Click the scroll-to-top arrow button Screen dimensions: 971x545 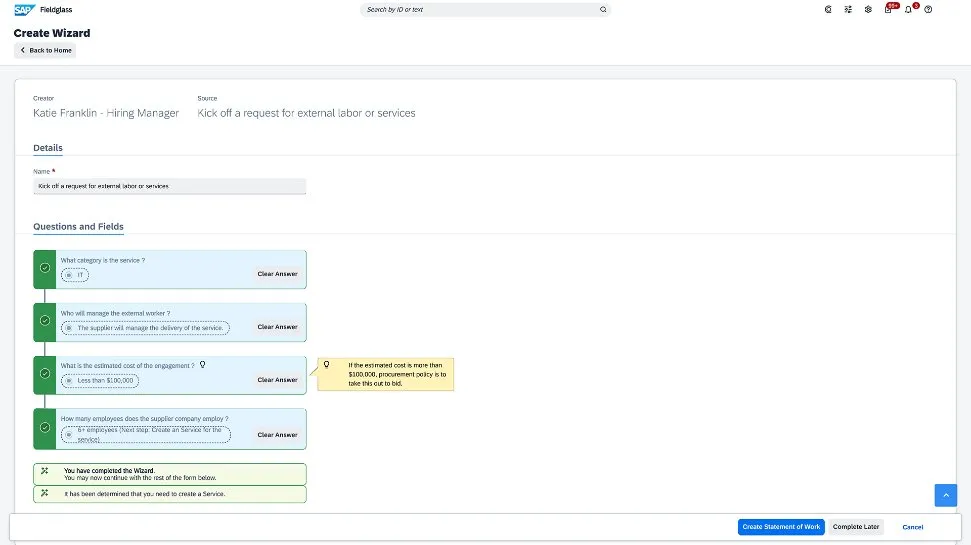click(946, 495)
